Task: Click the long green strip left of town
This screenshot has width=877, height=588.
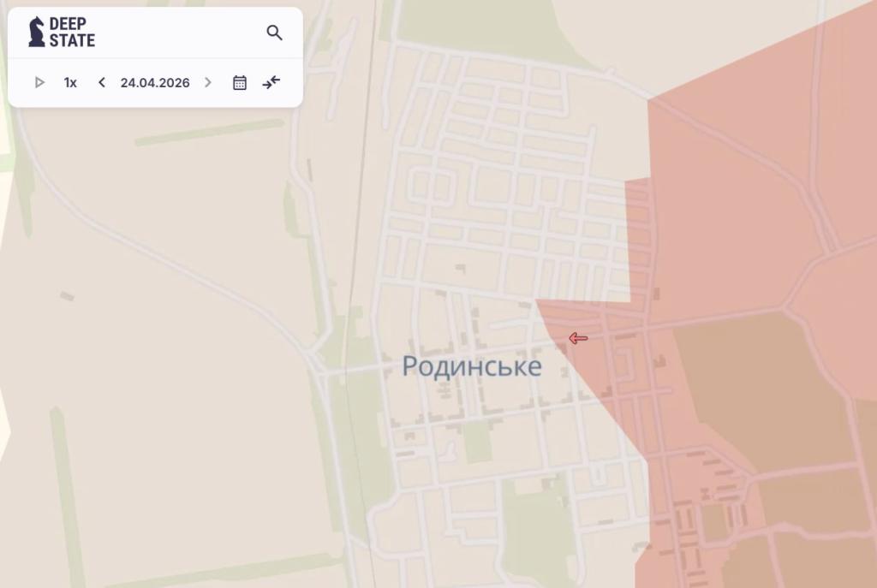Action: point(209,132)
